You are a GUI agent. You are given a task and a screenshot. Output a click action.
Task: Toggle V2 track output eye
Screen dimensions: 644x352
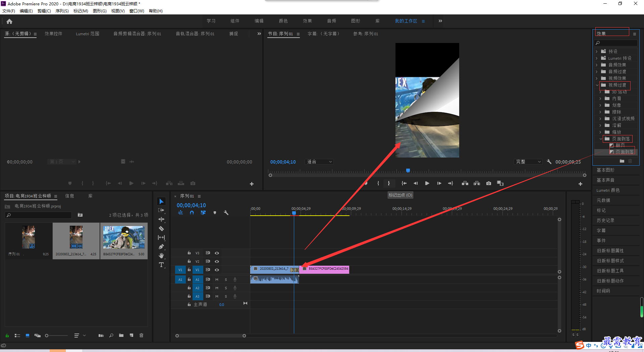(x=217, y=261)
